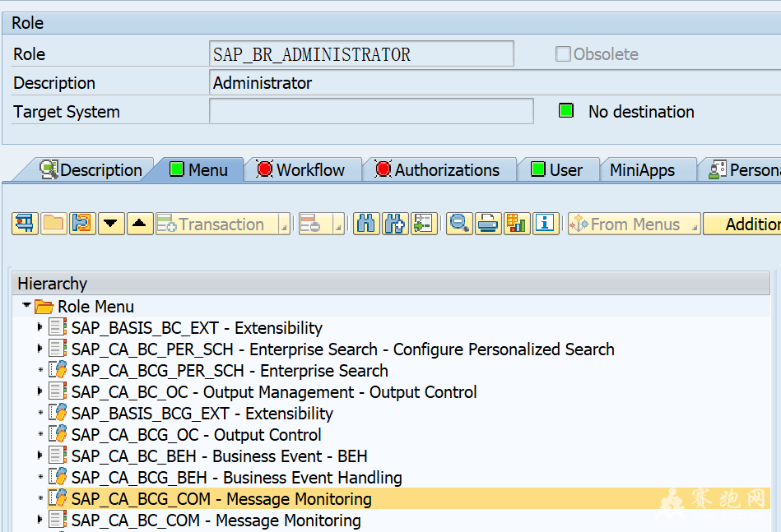Click the Print icon
This screenshot has width=781, height=532.
pyautogui.click(x=488, y=224)
